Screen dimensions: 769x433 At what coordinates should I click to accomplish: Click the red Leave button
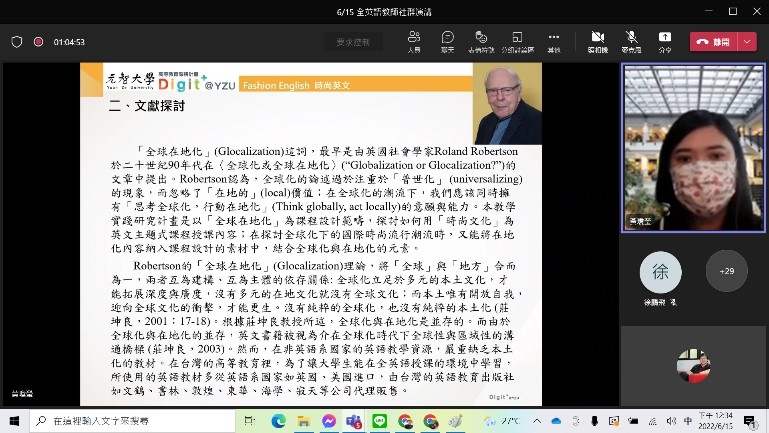click(713, 41)
